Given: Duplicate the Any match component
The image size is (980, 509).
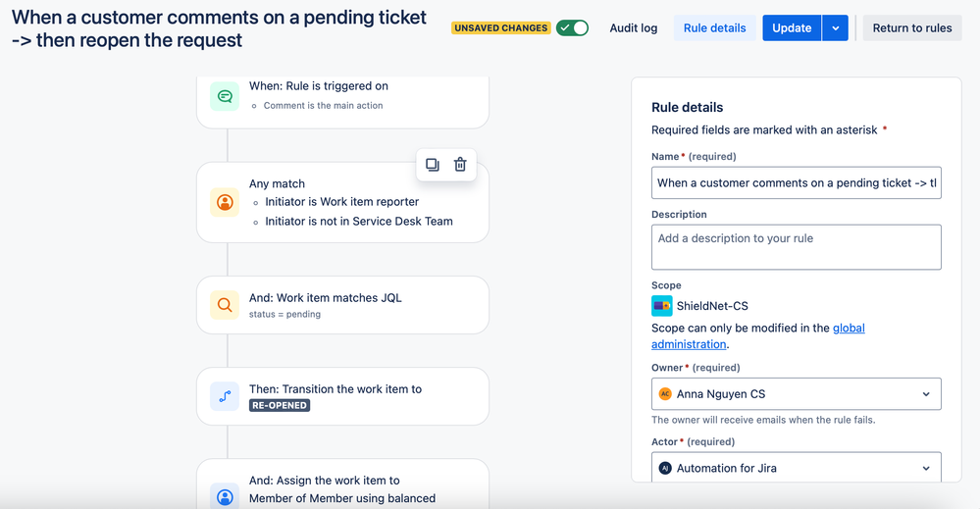Looking at the screenshot, I should click(433, 165).
